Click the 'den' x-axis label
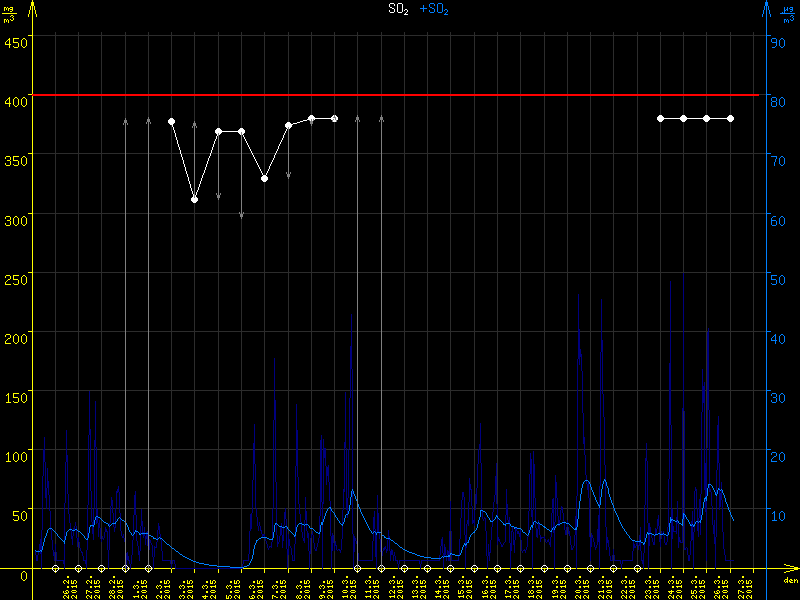Screen dimensions: 800x600 tap(789, 580)
